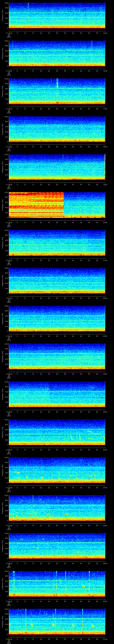
Task: Click the 13:28:00 start time label
Action: [x=9, y=563]
